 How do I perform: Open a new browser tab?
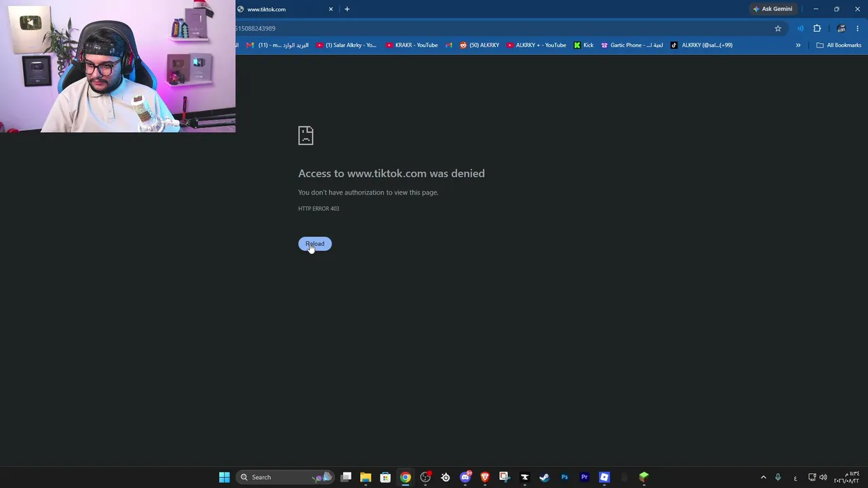(347, 9)
